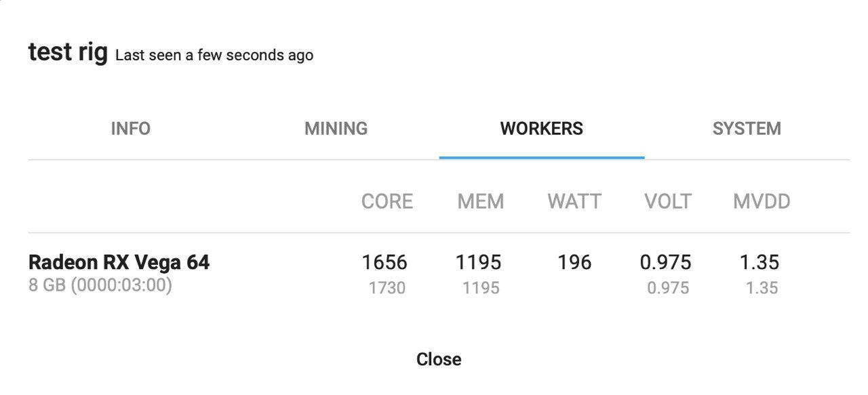Click the test rig title
868x395 pixels.
coord(68,51)
